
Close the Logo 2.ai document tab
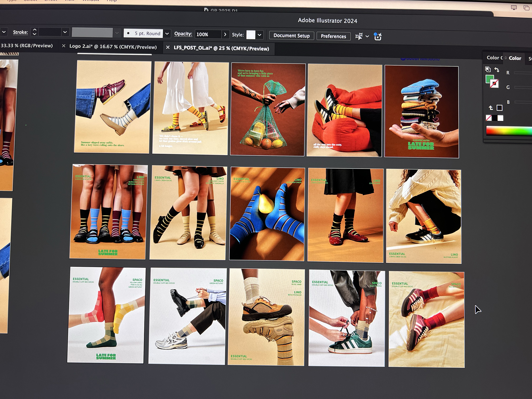pyautogui.click(x=64, y=46)
